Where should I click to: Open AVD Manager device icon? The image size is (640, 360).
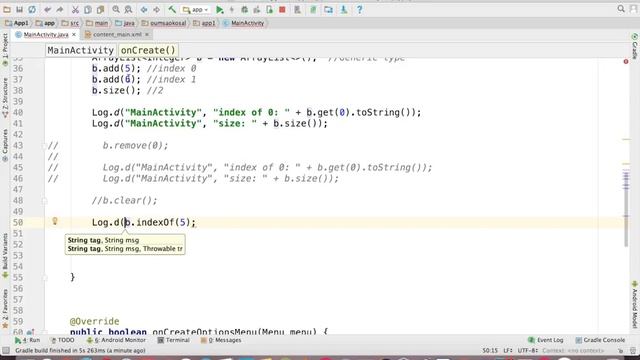297,9
